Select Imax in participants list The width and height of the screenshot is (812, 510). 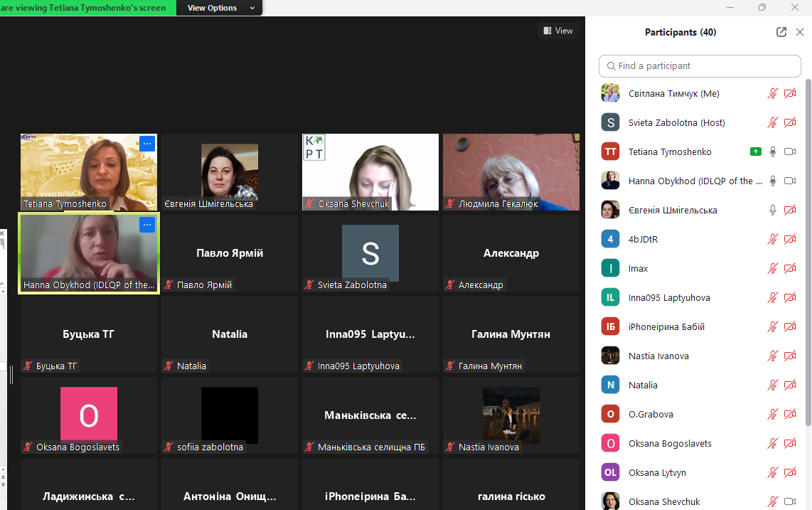[700, 268]
